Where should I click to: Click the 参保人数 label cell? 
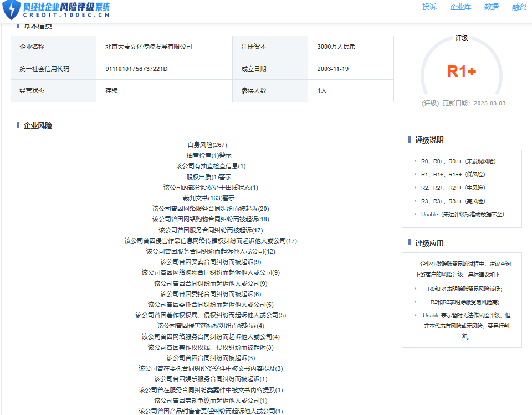pyautogui.click(x=270, y=90)
